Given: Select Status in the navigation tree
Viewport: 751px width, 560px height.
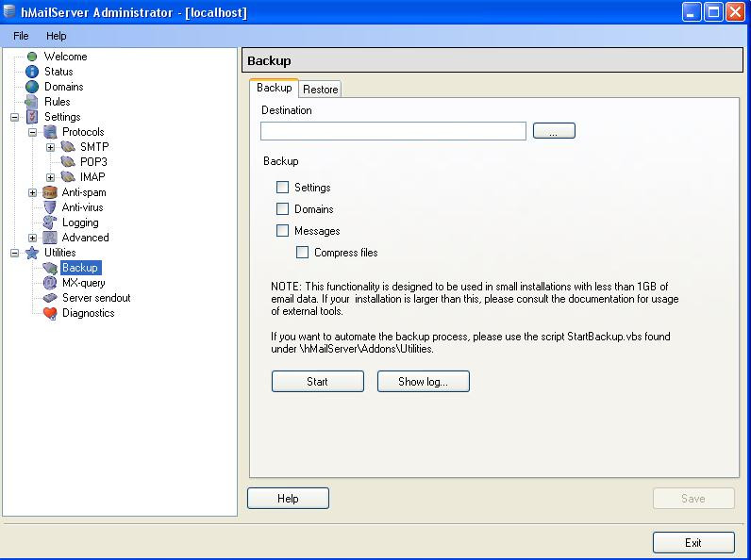Looking at the screenshot, I should coord(58,72).
